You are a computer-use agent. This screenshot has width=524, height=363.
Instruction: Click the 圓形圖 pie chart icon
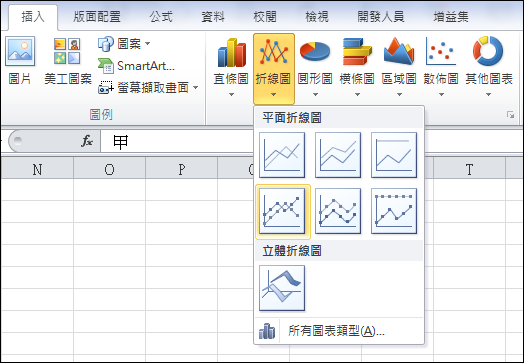pos(315,51)
